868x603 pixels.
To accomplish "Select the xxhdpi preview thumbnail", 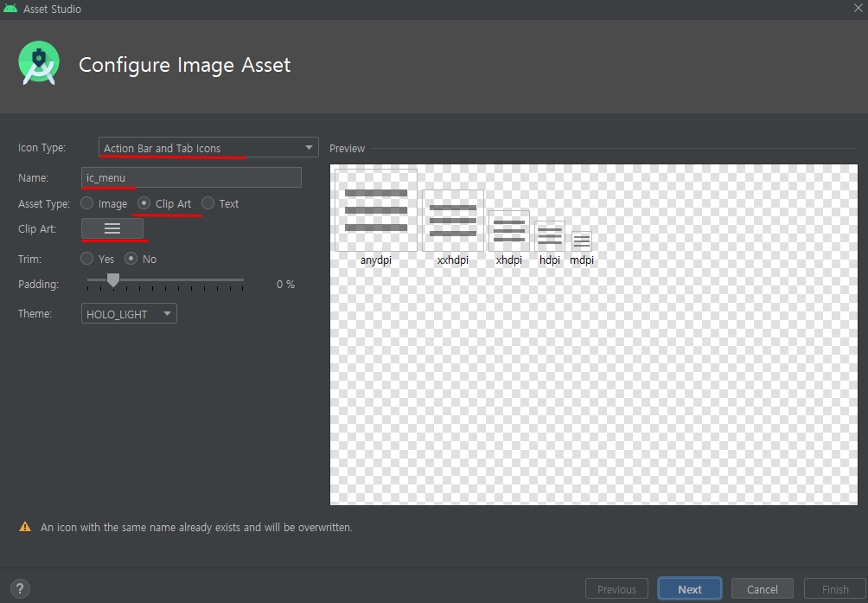I will coord(453,221).
